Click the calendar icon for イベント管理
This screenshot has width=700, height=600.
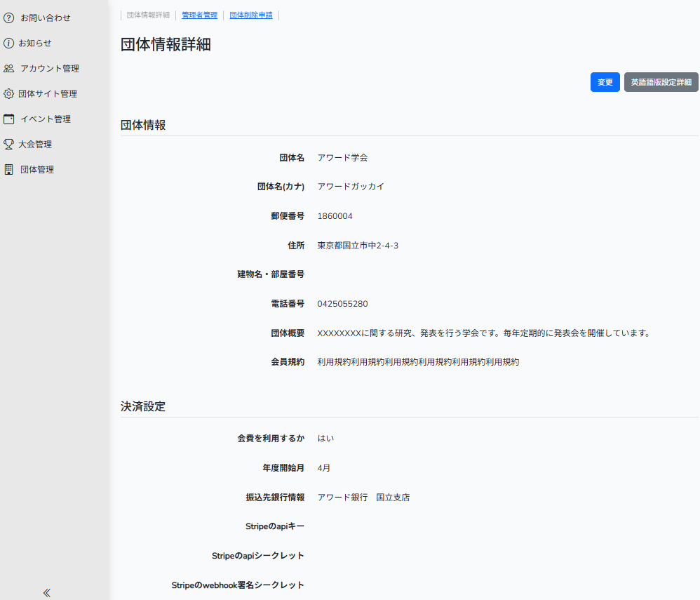pyautogui.click(x=9, y=119)
